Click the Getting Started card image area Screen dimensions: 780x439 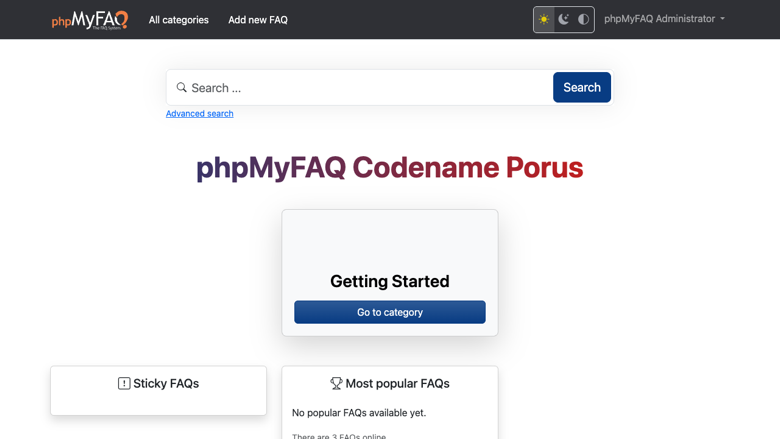point(390,241)
